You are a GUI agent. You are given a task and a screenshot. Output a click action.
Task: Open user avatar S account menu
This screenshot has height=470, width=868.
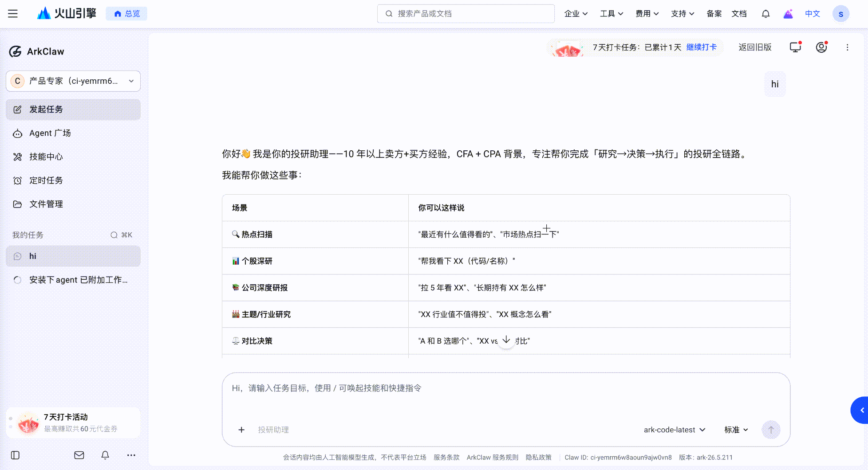click(840, 14)
